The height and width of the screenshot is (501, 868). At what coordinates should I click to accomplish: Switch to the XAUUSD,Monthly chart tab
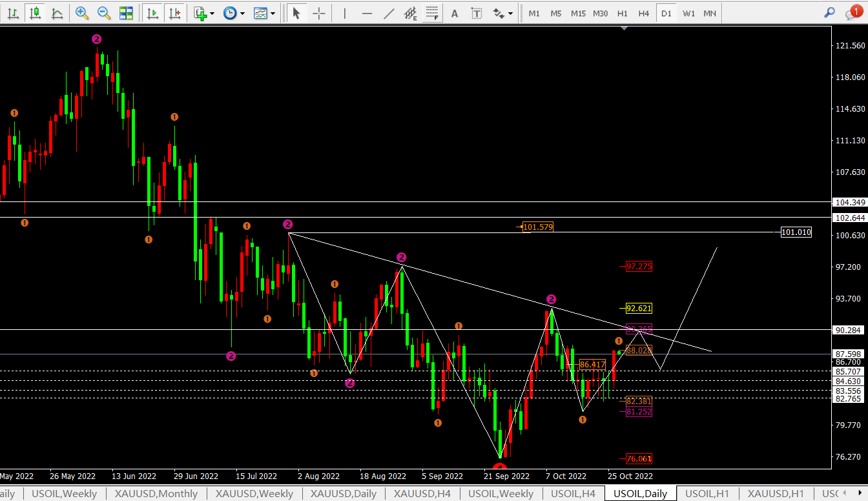click(156, 494)
